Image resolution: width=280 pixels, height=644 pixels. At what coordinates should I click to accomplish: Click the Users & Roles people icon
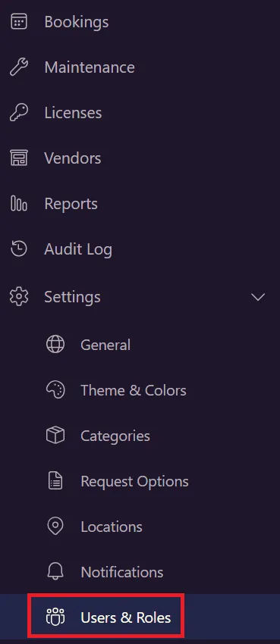55,617
